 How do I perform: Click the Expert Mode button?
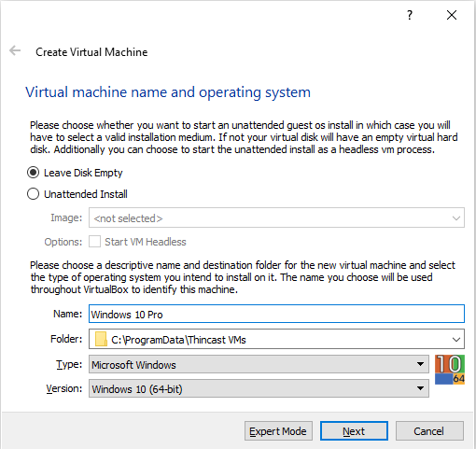[x=278, y=431]
